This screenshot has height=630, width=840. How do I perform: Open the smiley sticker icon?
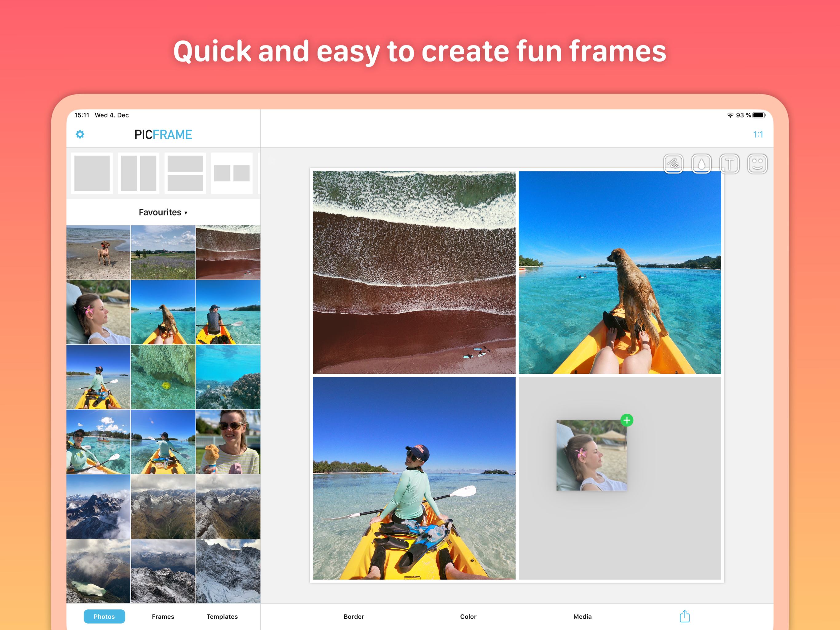tap(757, 164)
